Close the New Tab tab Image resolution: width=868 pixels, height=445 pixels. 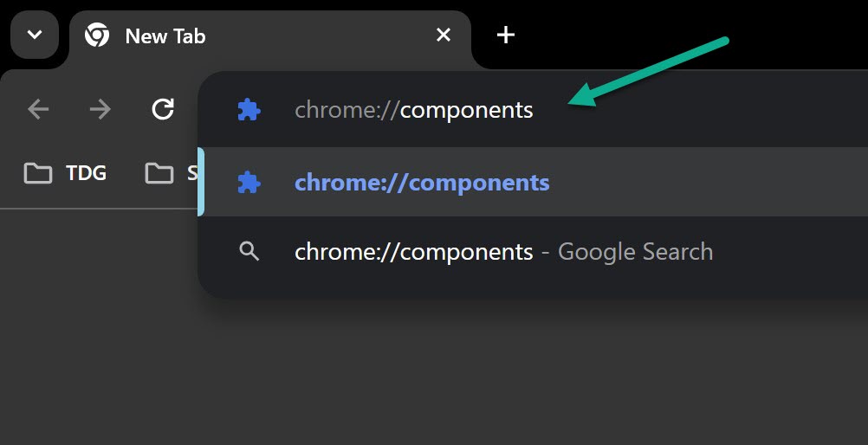pos(443,35)
